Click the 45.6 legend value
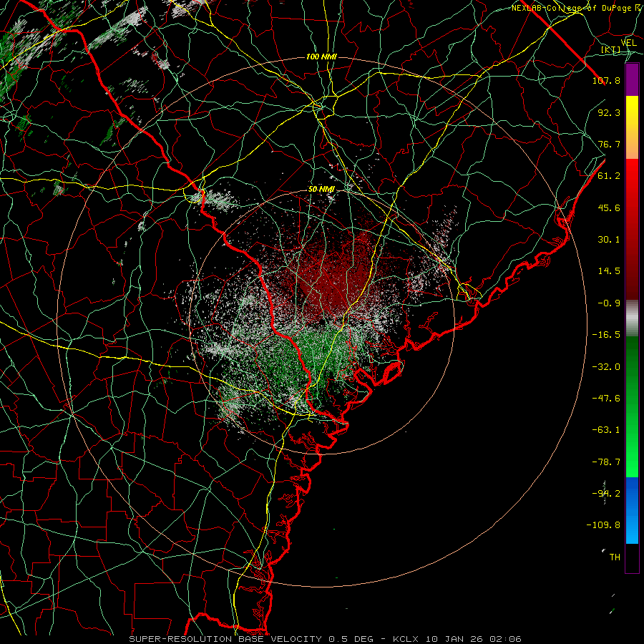This screenshot has height=644, width=644. [x=609, y=208]
